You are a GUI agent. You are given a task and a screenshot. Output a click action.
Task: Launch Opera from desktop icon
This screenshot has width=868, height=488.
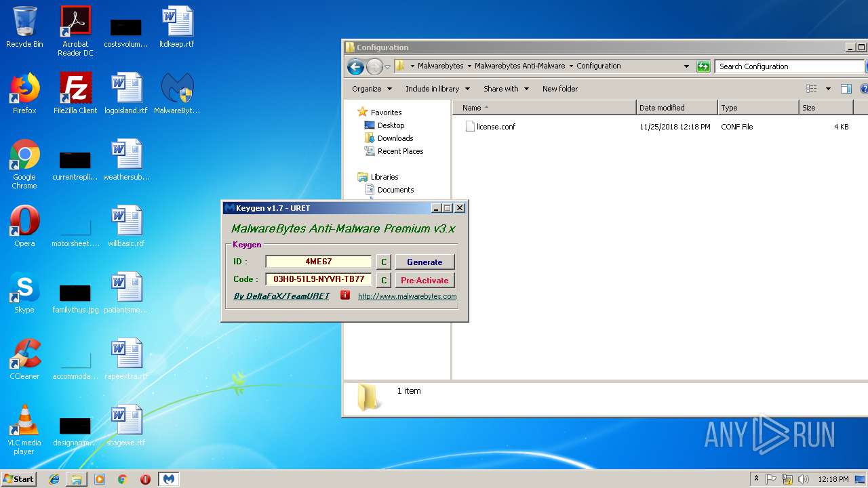click(x=24, y=226)
